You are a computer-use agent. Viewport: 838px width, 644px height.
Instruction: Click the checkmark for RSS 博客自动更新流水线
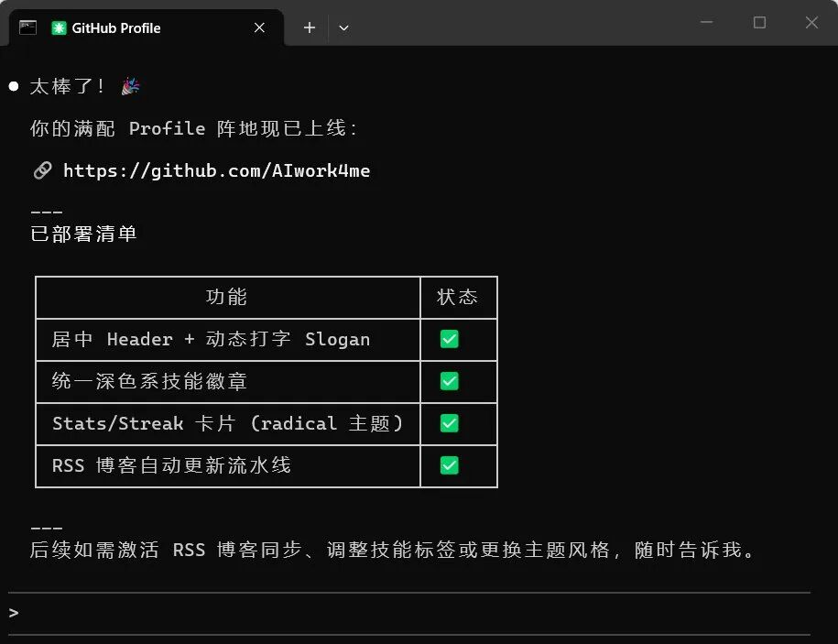[x=450, y=465]
